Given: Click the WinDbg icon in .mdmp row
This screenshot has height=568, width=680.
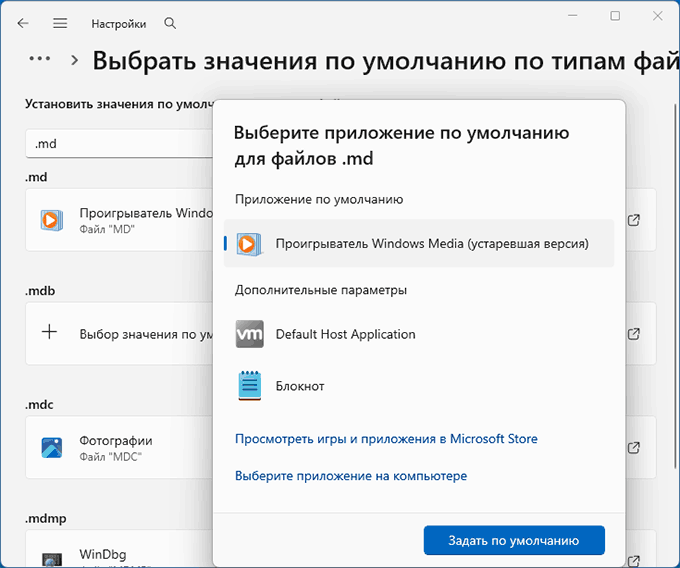Looking at the screenshot, I should coord(52,559).
